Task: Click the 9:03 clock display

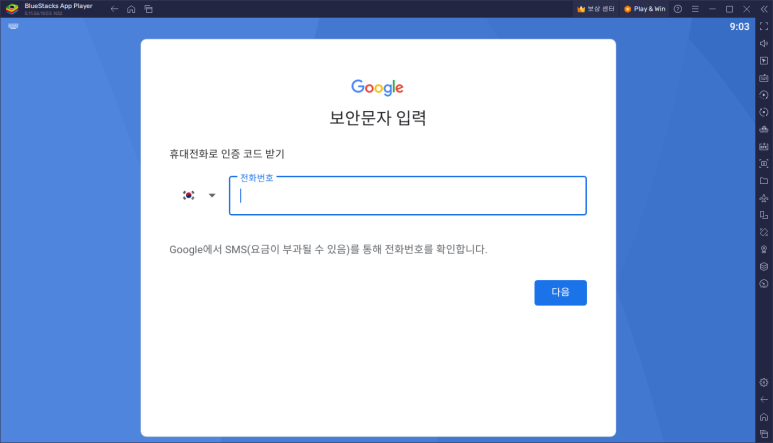Action: click(739, 27)
